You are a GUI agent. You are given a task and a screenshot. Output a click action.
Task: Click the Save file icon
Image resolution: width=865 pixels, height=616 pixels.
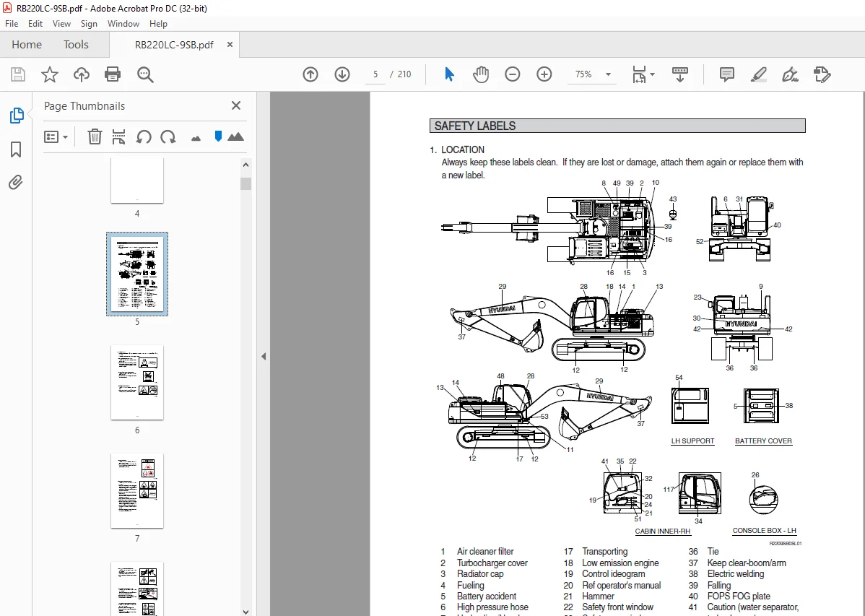tap(17, 74)
